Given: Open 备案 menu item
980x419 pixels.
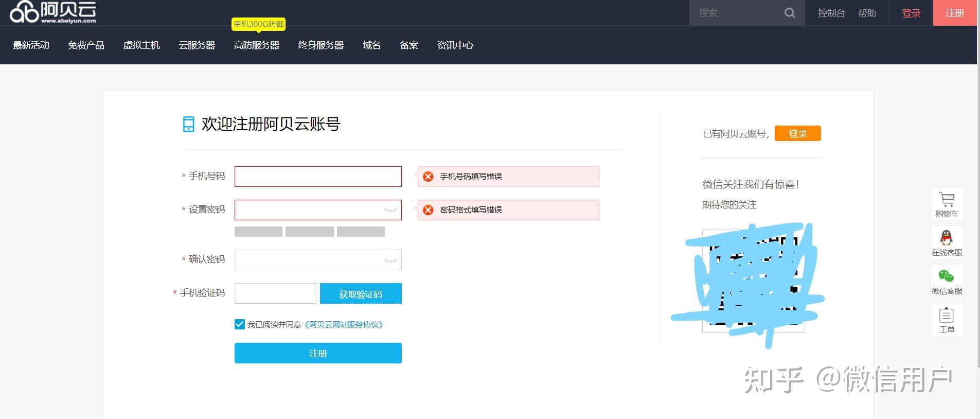Looking at the screenshot, I should 409,45.
